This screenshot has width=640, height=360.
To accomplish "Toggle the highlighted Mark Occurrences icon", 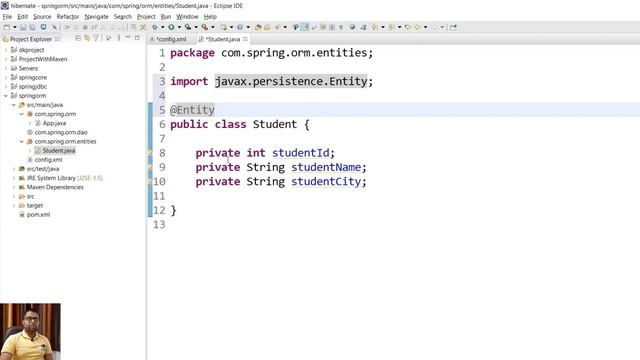I will (x=304, y=27).
